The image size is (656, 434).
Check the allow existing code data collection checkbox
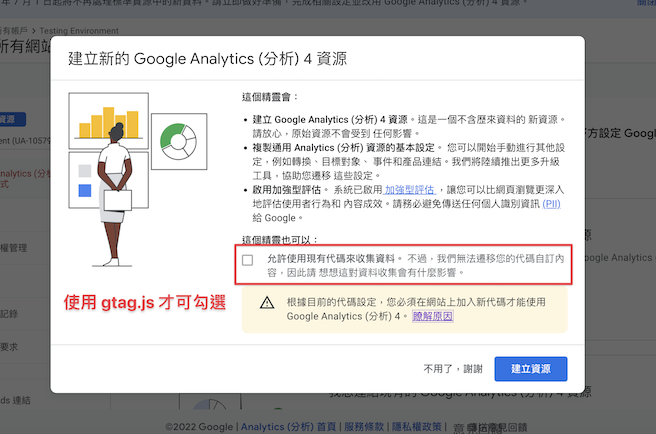[248, 260]
